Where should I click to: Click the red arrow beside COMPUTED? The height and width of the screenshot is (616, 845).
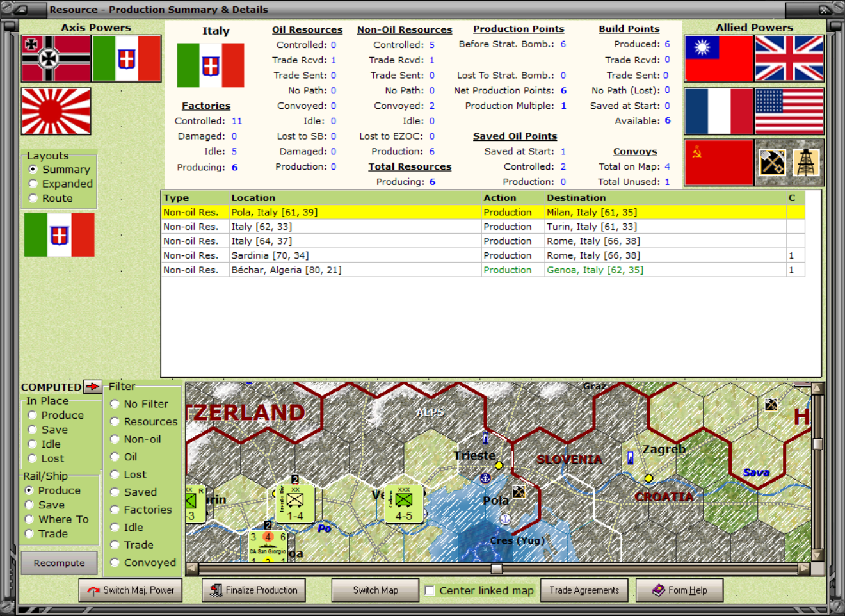(93, 387)
